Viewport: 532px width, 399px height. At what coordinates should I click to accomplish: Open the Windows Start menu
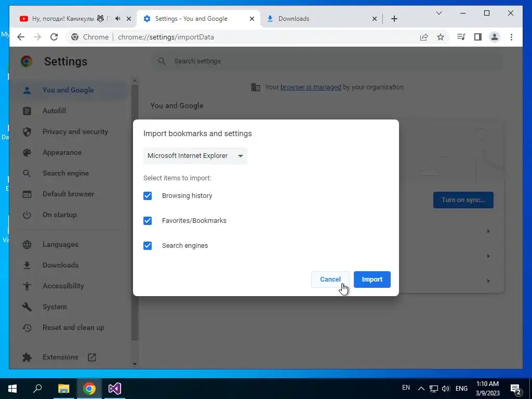[x=12, y=389]
